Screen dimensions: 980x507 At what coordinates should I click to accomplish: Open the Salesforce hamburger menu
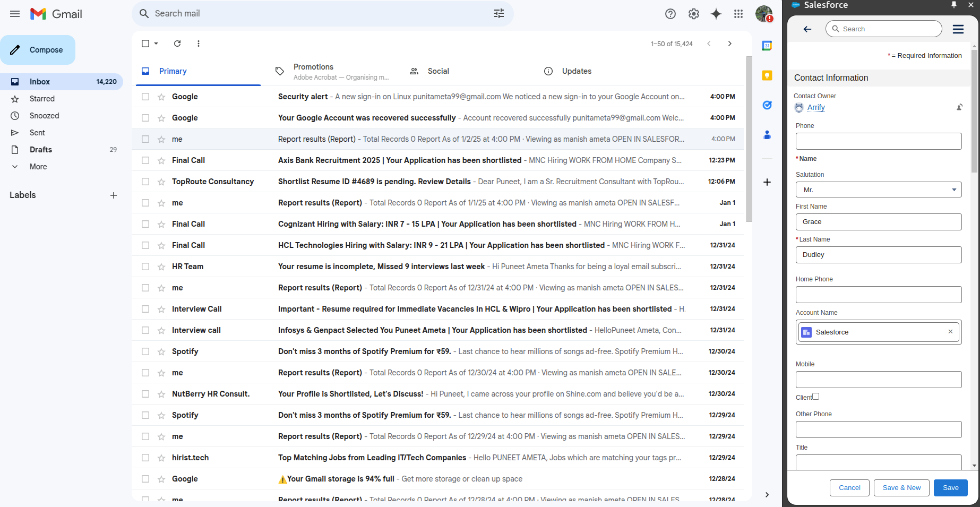pos(958,29)
